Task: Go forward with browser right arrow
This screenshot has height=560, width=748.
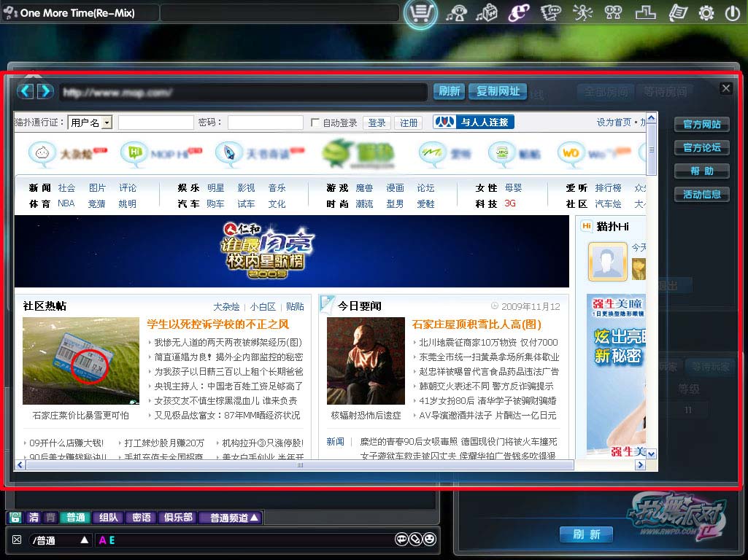Action: point(45,90)
